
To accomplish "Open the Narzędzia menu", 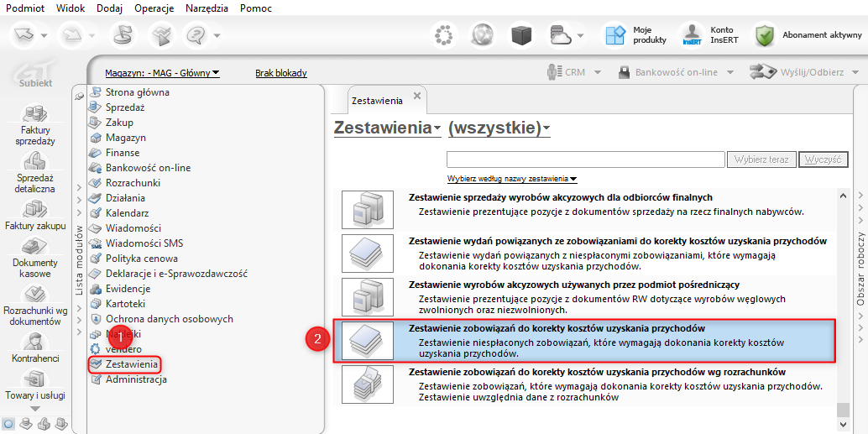I will click(x=207, y=8).
